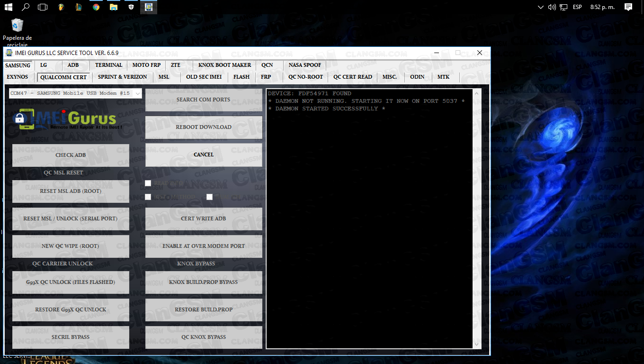The height and width of the screenshot is (364, 644).
Task: Open the LG tab
Action: [44, 65]
